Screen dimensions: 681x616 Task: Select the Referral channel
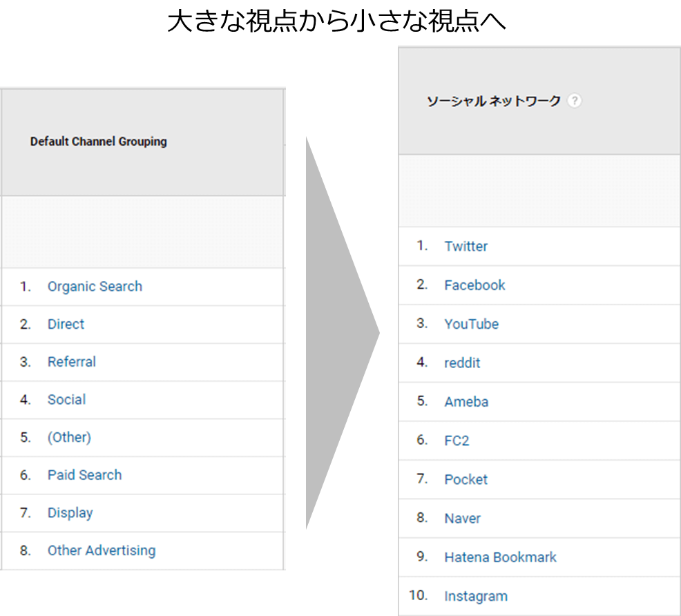72,362
